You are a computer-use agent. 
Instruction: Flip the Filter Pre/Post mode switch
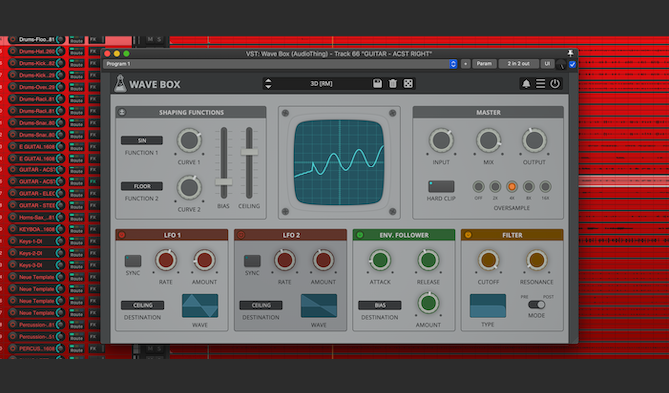[536, 305]
